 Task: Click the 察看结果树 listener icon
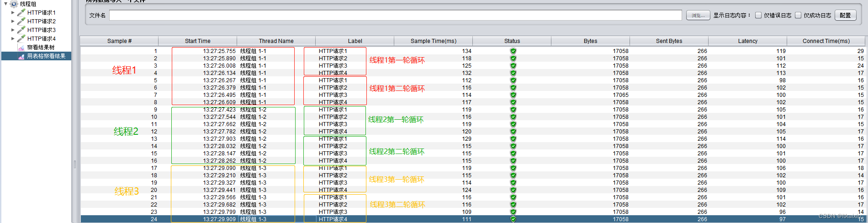[21, 48]
